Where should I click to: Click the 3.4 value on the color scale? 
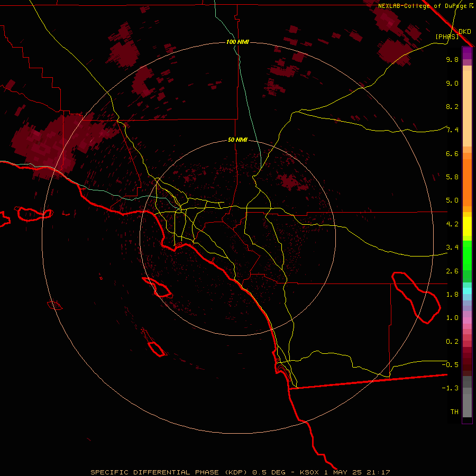(x=452, y=248)
